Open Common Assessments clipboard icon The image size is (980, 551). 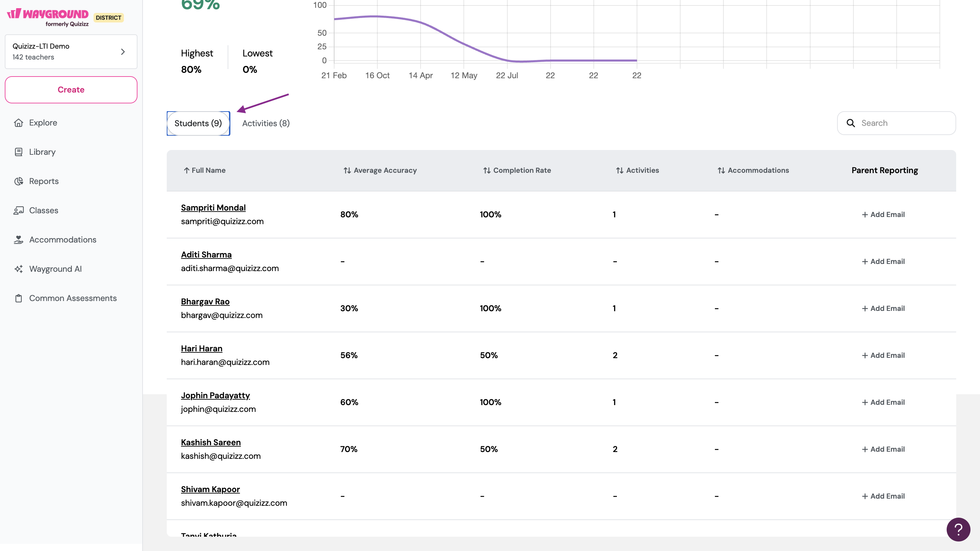(x=18, y=299)
